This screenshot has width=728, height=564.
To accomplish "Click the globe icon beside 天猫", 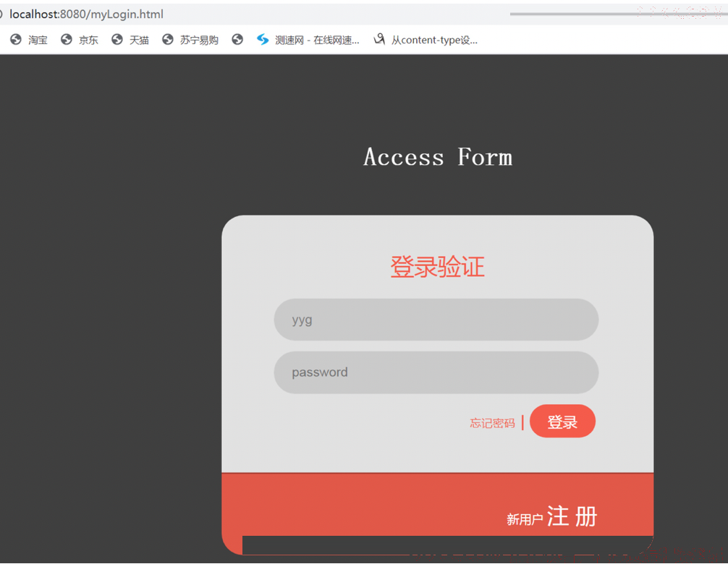I will point(117,40).
